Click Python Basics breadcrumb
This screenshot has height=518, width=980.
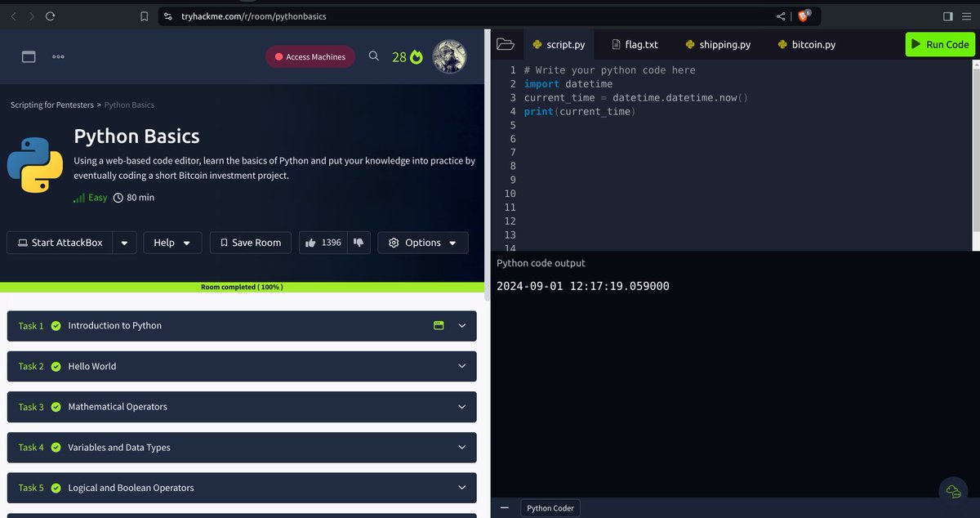point(129,105)
